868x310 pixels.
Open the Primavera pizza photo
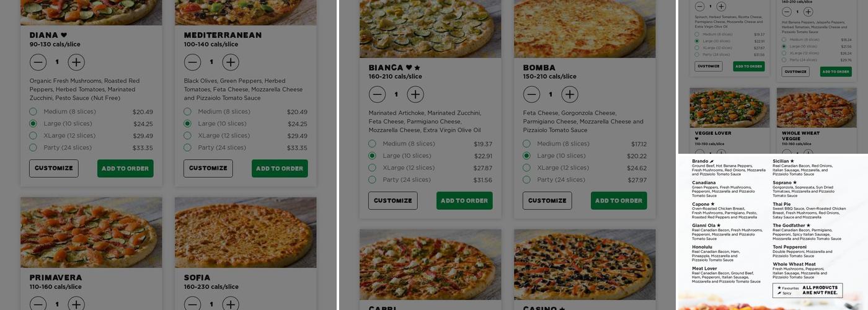pyautogui.click(x=91, y=232)
